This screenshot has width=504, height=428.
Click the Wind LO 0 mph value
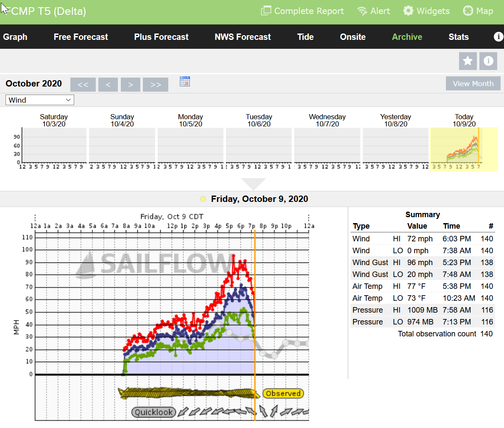(x=418, y=251)
